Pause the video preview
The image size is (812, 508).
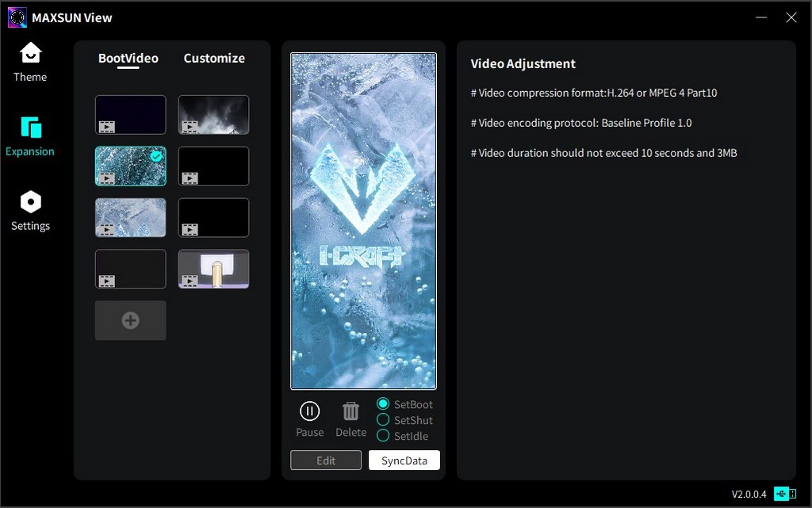(x=310, y=419)
